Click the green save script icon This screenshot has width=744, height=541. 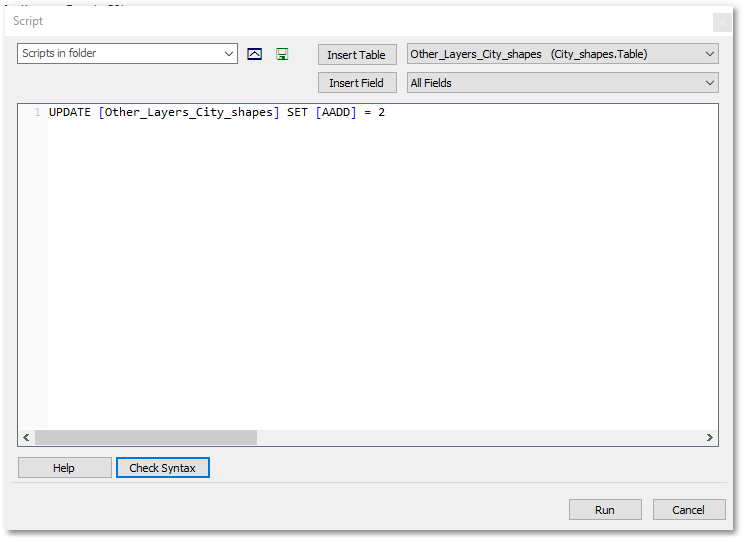click(282, 54)
